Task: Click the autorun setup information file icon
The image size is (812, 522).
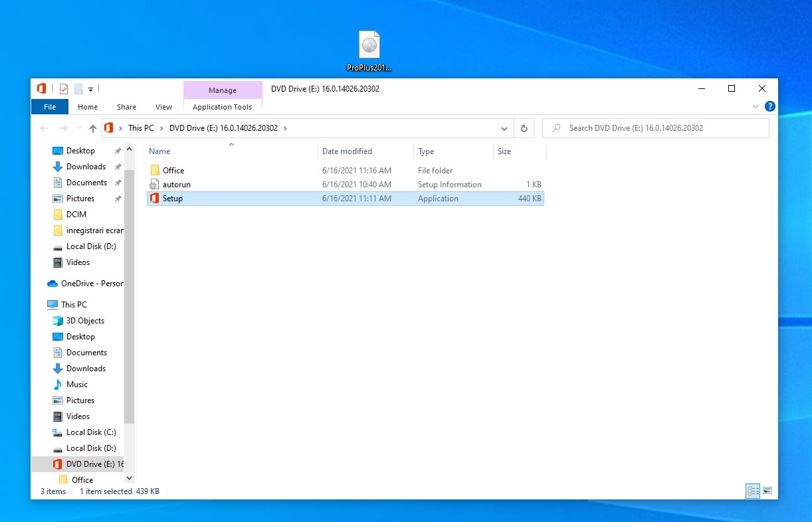Action: click(x=155, y=185)
